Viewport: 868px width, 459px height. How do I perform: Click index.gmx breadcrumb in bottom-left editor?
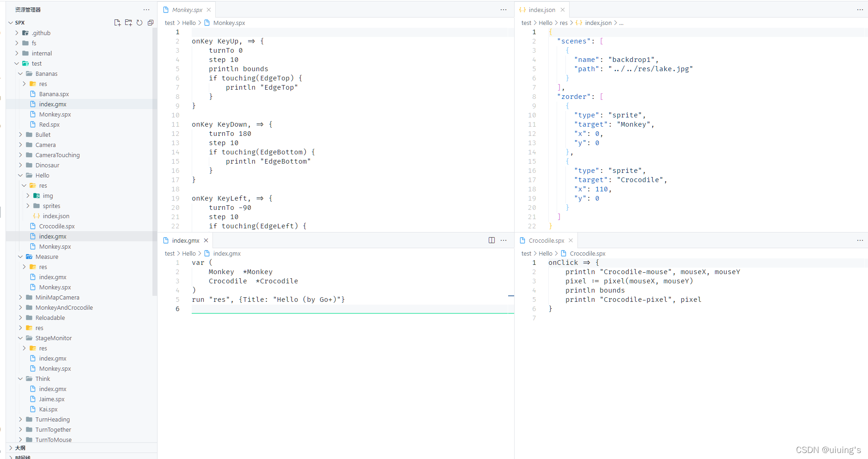pos(227,253)
